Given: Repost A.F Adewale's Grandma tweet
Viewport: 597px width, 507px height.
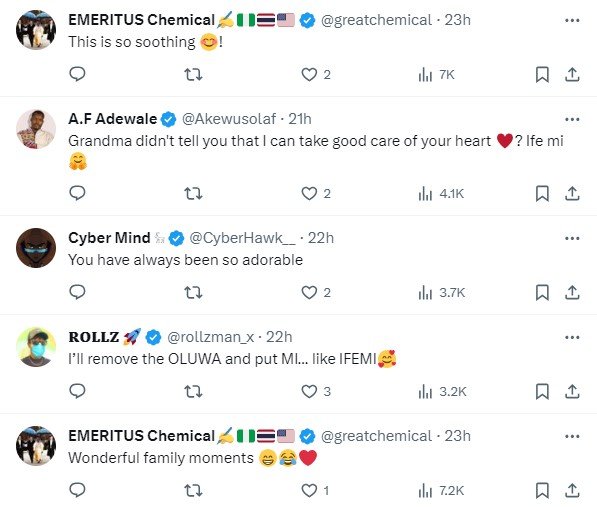Looking at the screenshot, I should click(x=193, y=193).
